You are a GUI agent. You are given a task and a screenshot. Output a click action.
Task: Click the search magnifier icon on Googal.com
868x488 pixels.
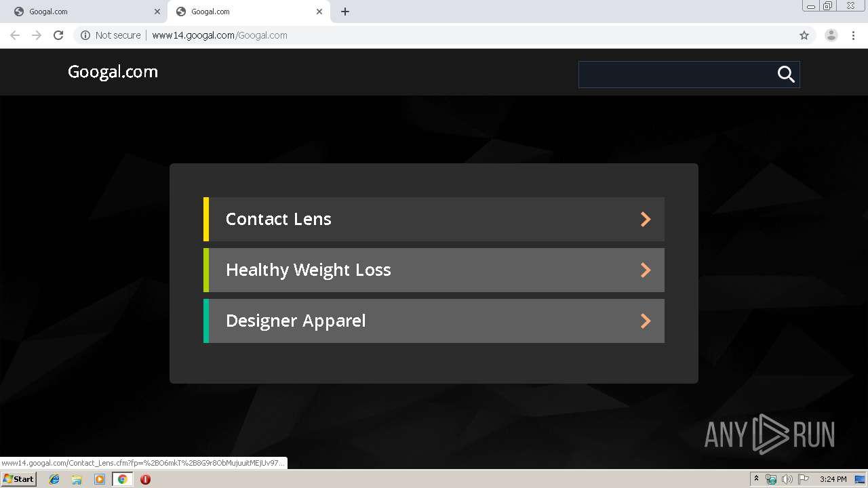click(x=786, y=75)
